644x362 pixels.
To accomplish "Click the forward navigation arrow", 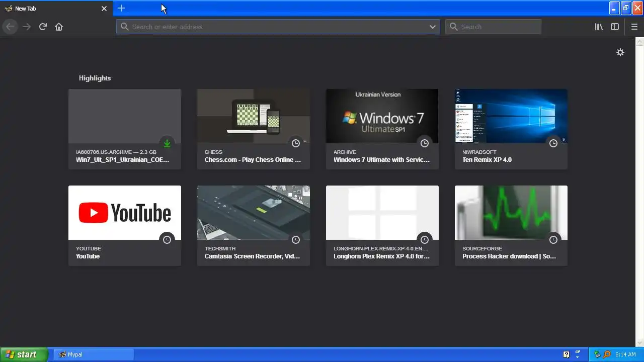I will pos(27,27).
